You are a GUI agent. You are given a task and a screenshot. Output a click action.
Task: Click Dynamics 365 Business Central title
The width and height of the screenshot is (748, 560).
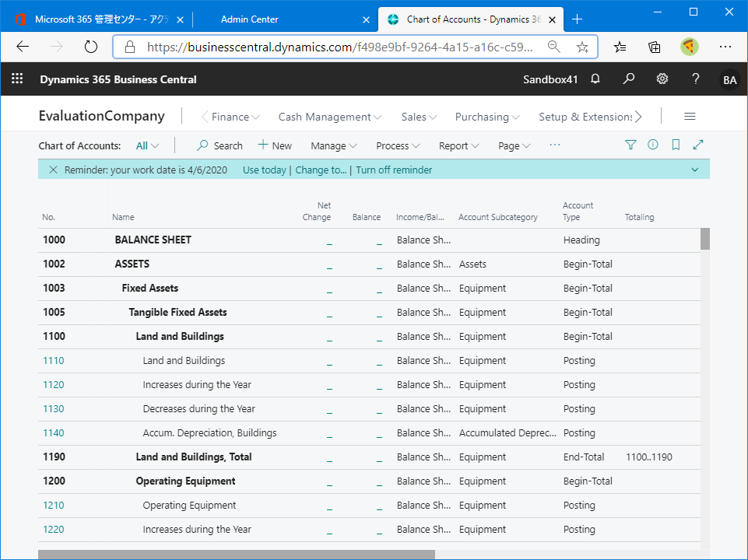click(x=118, y=79)
